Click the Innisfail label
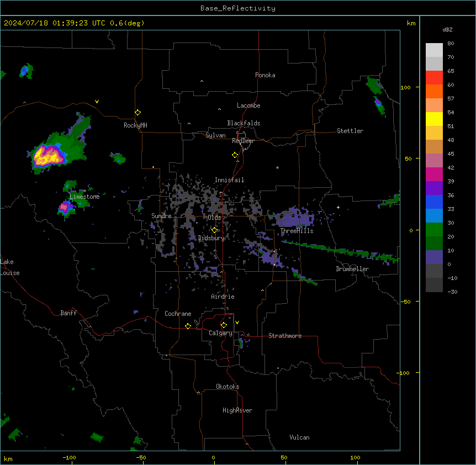 click(x=230, y=180)
